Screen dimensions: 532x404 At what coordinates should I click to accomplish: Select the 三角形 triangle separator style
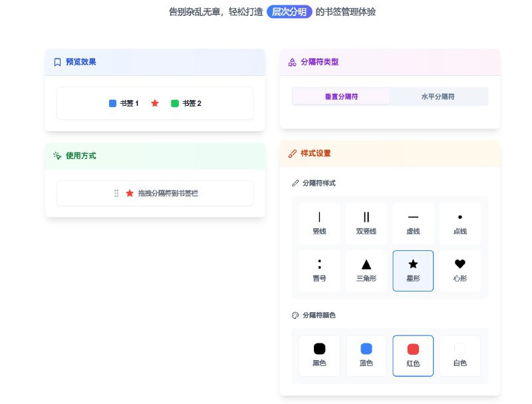pos(366,270)
